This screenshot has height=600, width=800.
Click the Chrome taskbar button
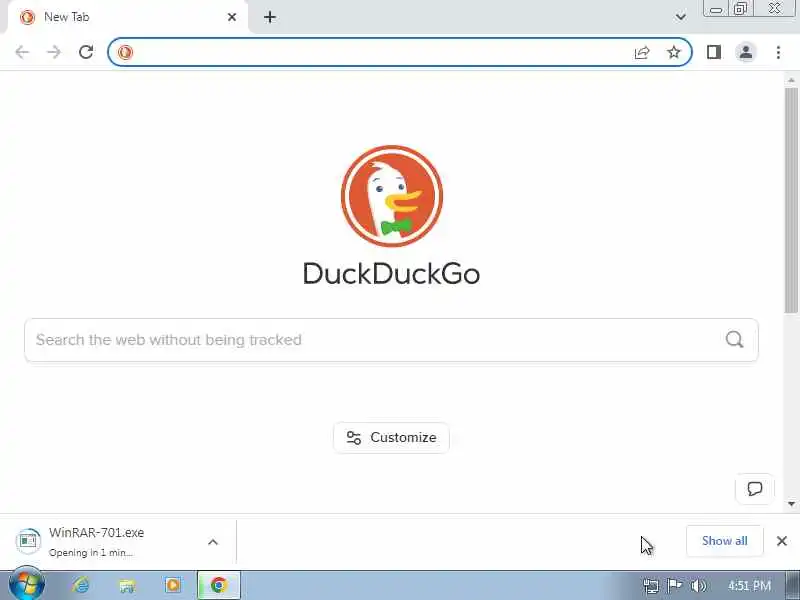click(x=219, y=585)
